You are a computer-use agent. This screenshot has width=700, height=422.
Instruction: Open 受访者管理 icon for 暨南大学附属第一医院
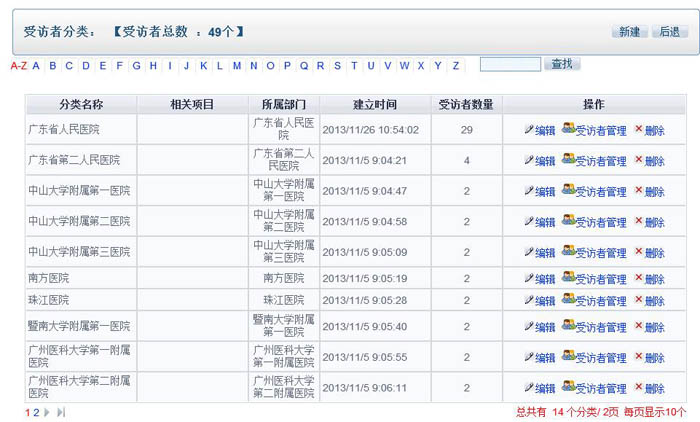(x=568, y=325)
